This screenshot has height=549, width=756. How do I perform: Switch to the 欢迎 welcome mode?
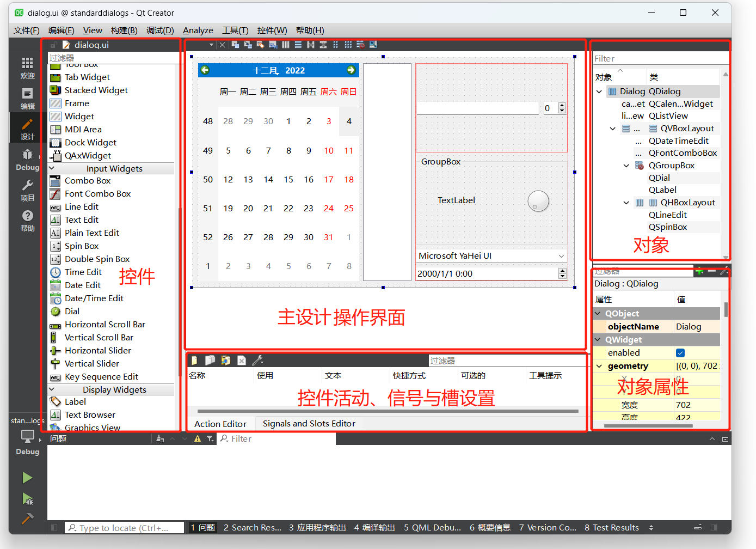27,68
